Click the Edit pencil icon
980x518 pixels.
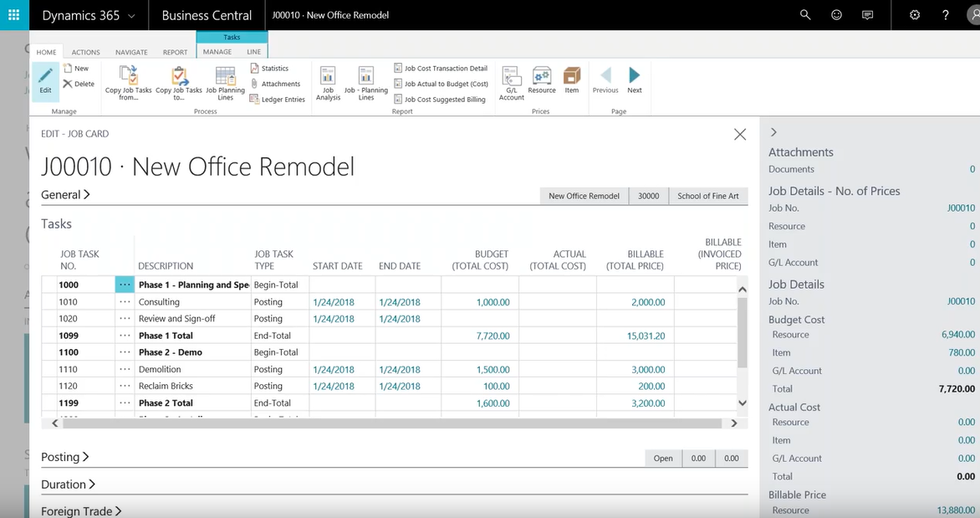coord(46,80)
